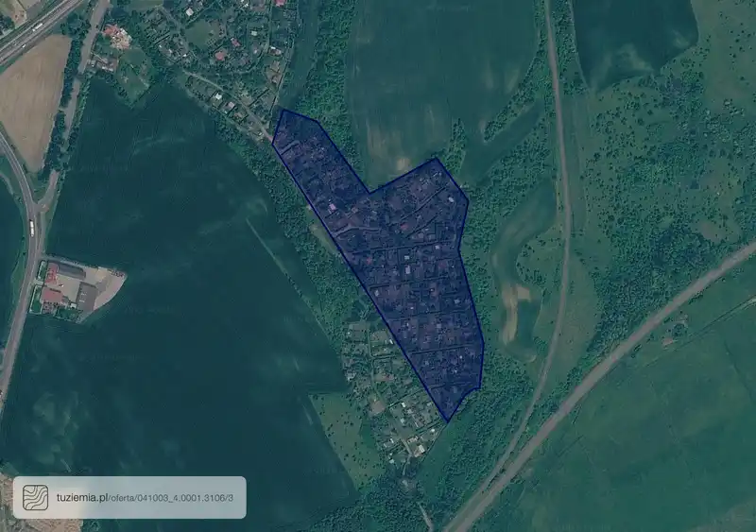Click the tuziemia.pl wavy-lines logo icon
The height and width of the screenshot is (532, 756).
pyautogui.click(x=36, y=497)
